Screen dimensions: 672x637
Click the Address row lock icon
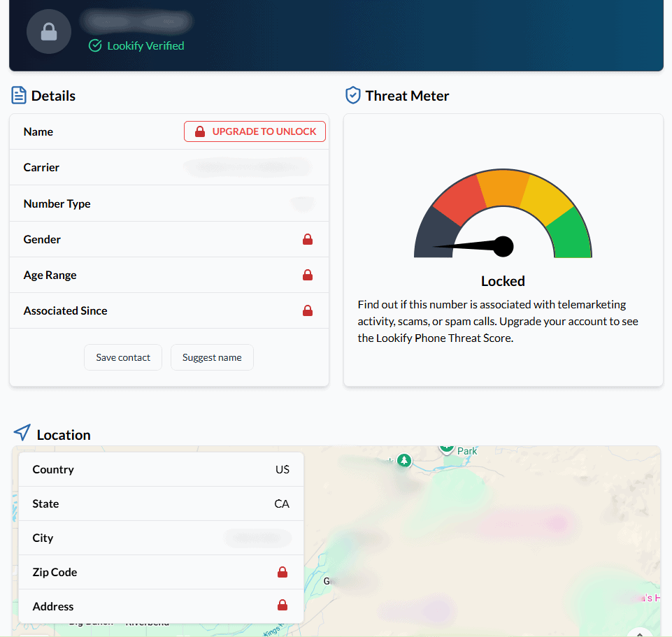point(283,606)
